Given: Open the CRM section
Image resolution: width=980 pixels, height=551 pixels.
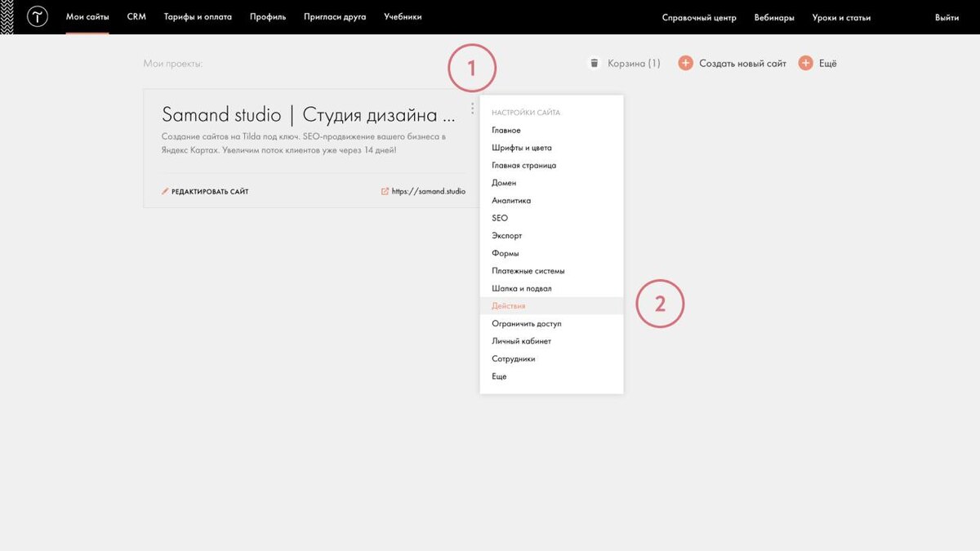Looking at the screenshot, I should click(x=136, y=17).
